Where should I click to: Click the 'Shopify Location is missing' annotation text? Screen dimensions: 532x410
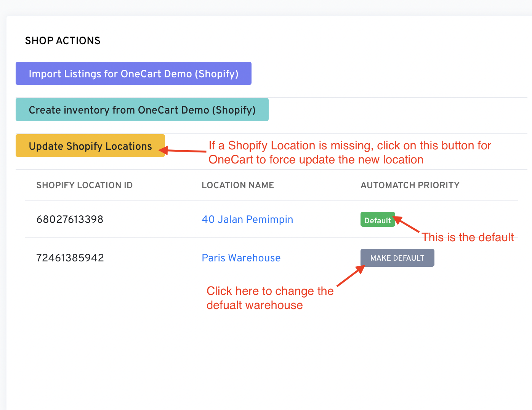[x=350, y=152]
